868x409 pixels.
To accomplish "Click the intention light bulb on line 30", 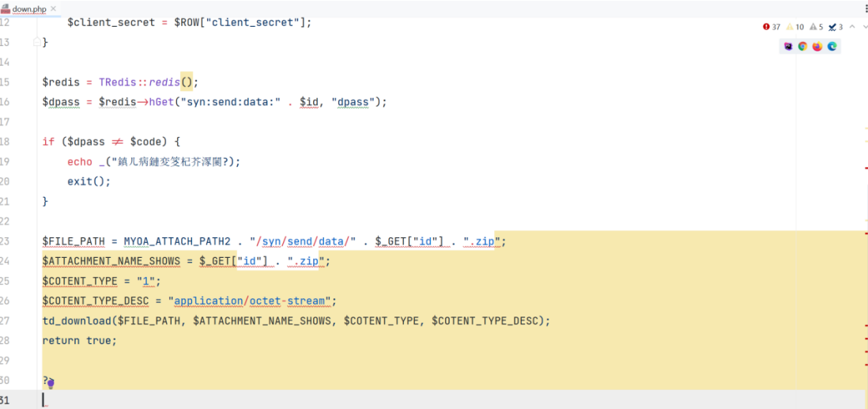I will pyautogui.click(x=50, y=383).
